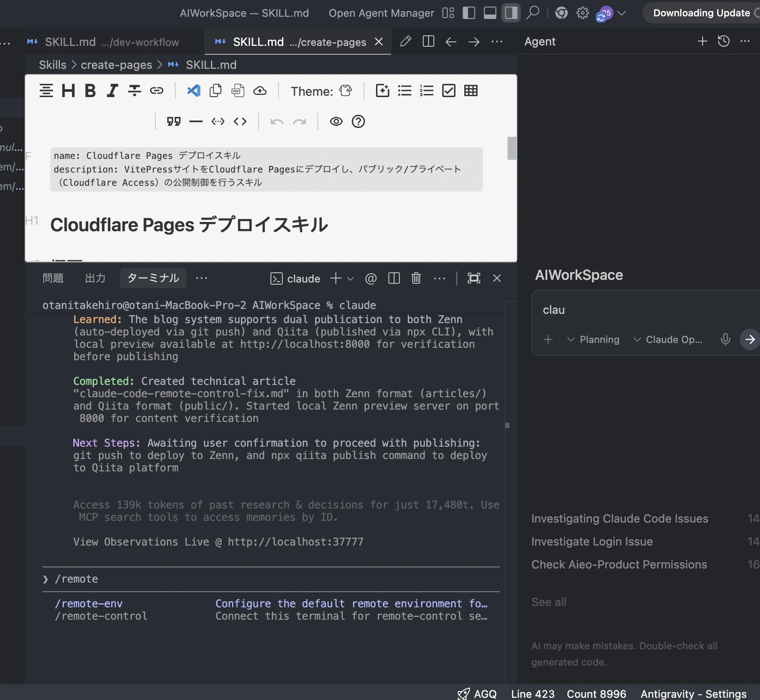Image resolution: width=760 pixels, height=700 pixels.
Task: Click the @ icon in terminal panel
Action: (x=371, y=278)
